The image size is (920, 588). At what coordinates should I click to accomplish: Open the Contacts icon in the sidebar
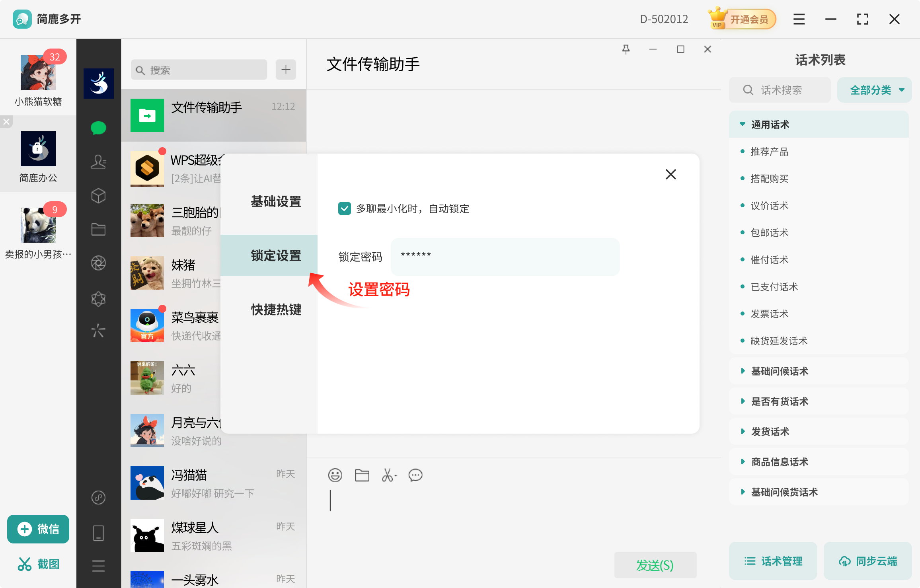click(x=98, y=162)
